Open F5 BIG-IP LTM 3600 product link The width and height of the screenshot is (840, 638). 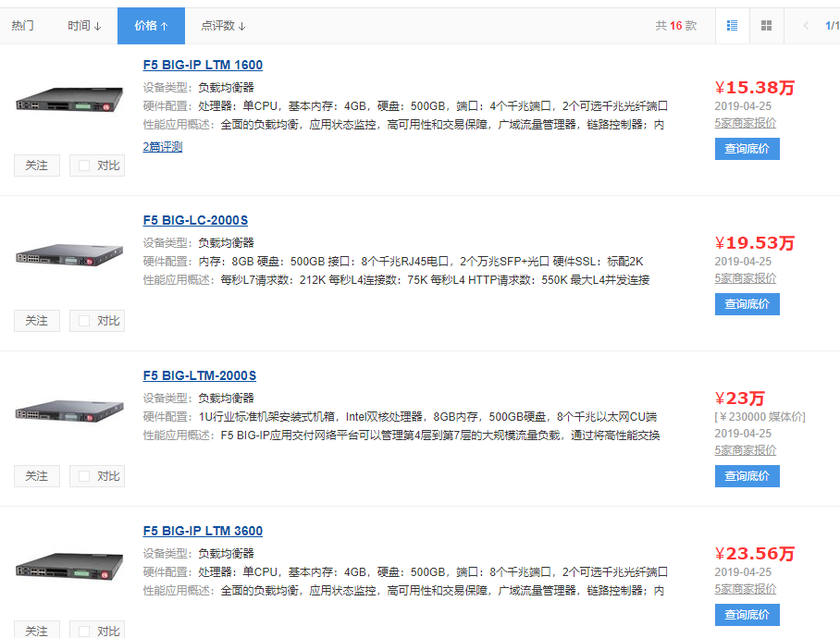coord(203,531)
